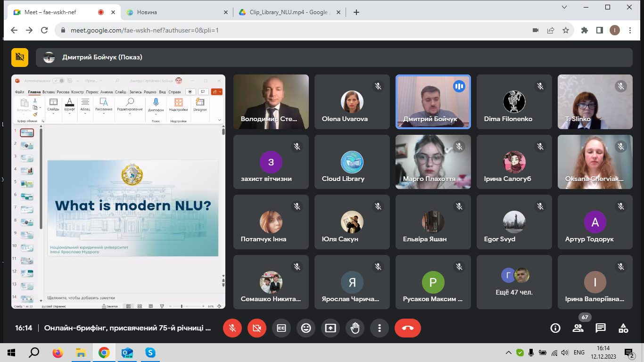
Task: Open Skype from the Windows taskbar
Action: (150, 353)
